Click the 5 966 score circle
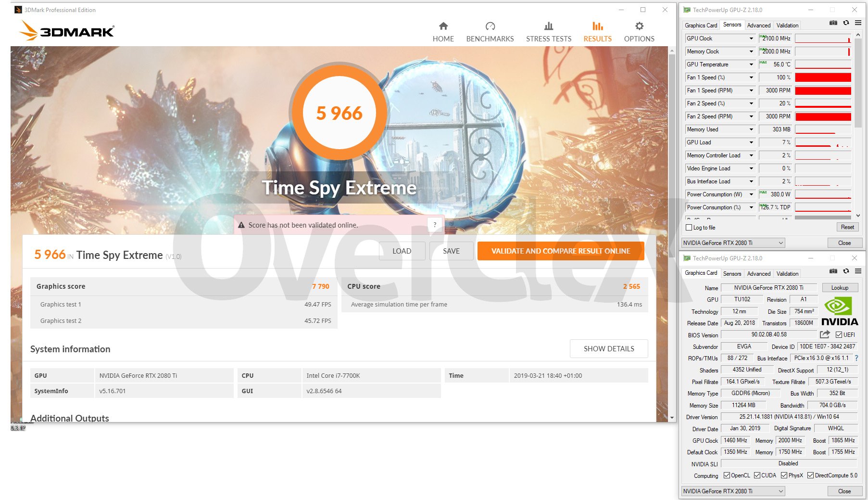The image size is (868, 500). coord(339,113)
